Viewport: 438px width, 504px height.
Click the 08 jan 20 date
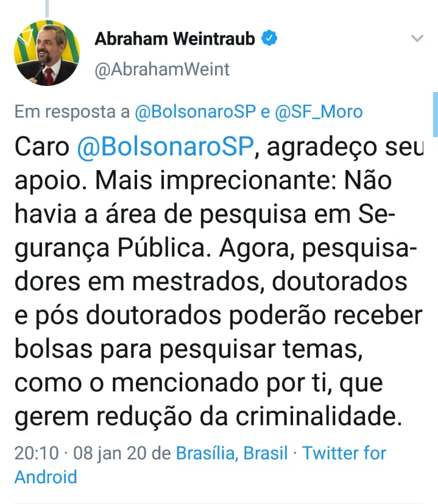111,453
